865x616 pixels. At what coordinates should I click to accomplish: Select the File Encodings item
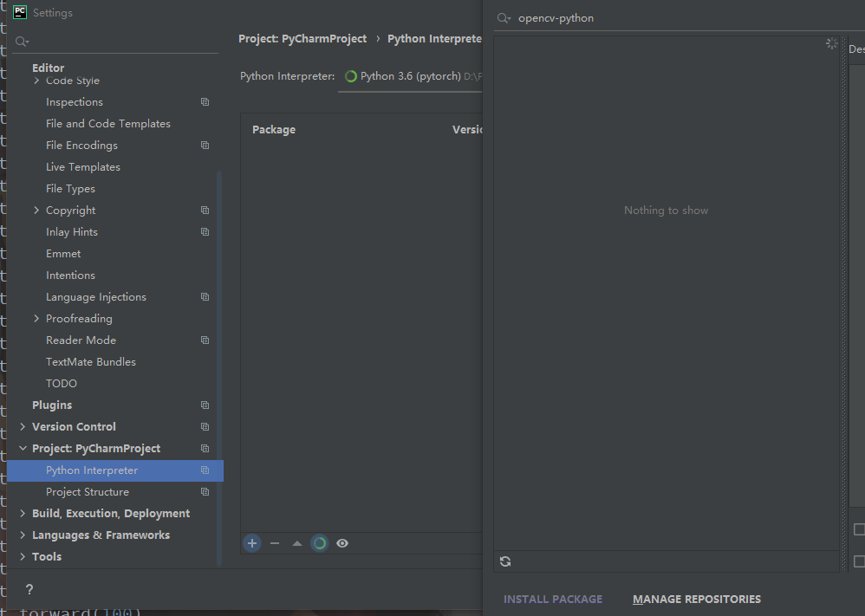pos(81,145)
